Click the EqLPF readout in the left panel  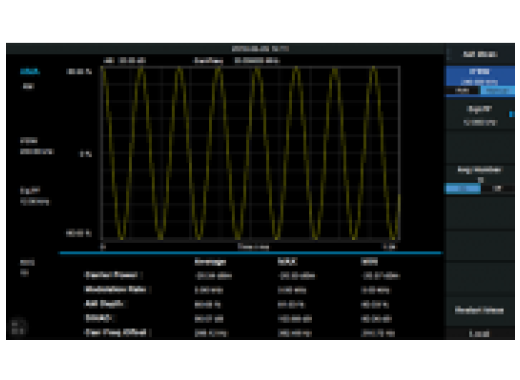click(x=35, y=196)
